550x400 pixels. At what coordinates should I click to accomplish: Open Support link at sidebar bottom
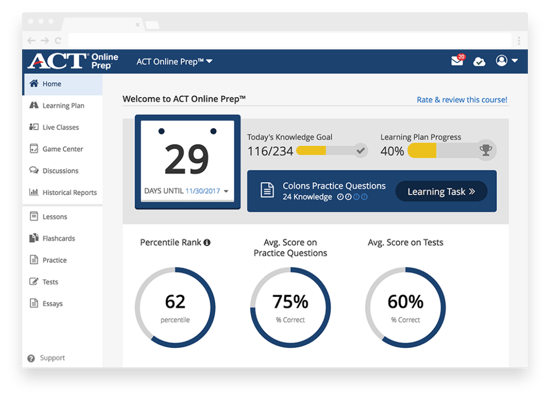52,358
